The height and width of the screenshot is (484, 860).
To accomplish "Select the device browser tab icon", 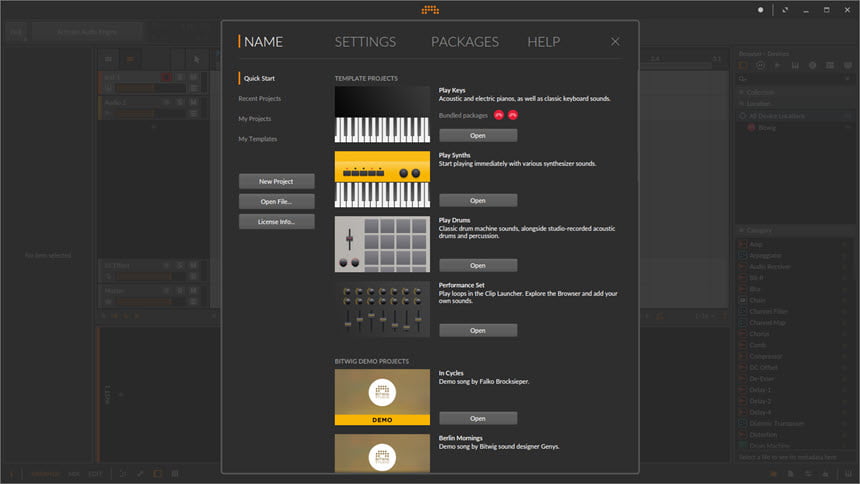I will coord(743,65).
